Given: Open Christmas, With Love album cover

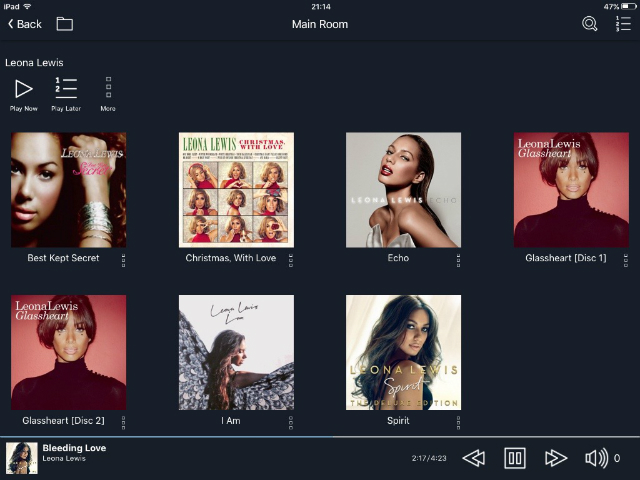Looking at the screenshot, I should pyautogui.click(x=236, y=190).
